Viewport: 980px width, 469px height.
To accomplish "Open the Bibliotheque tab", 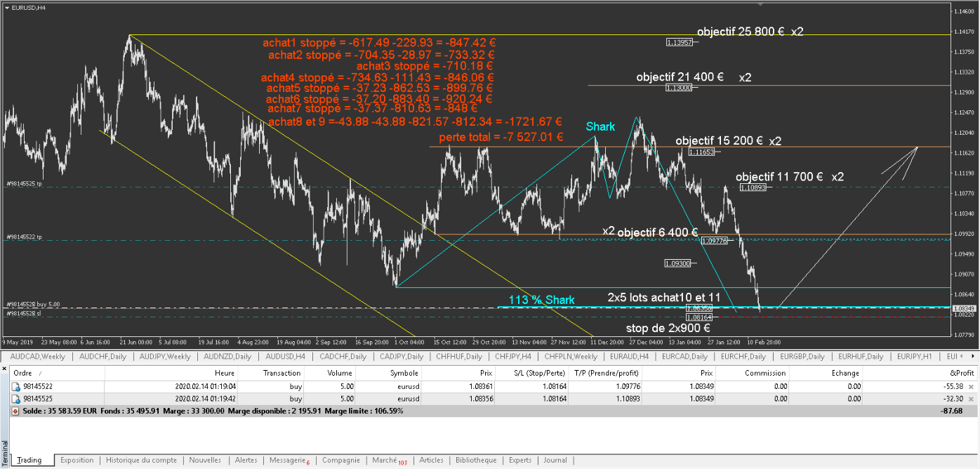I will click(x=476, y=460).
